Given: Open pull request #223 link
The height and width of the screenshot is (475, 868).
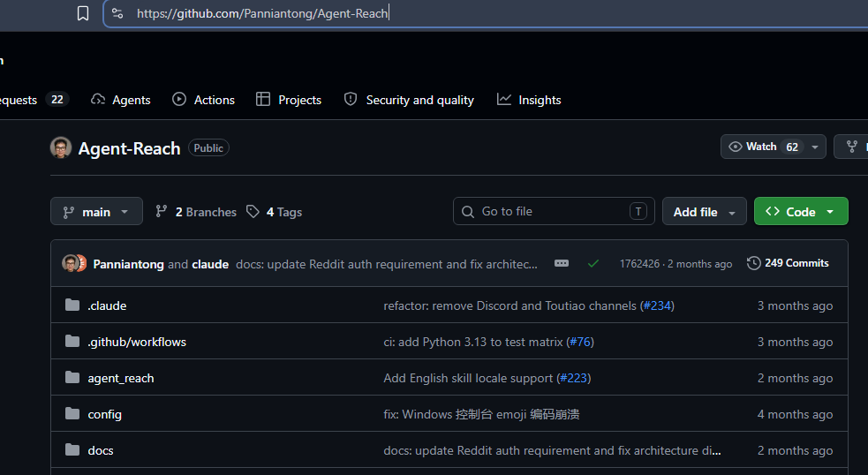Looking at the screenshot, I should [573, 378].
